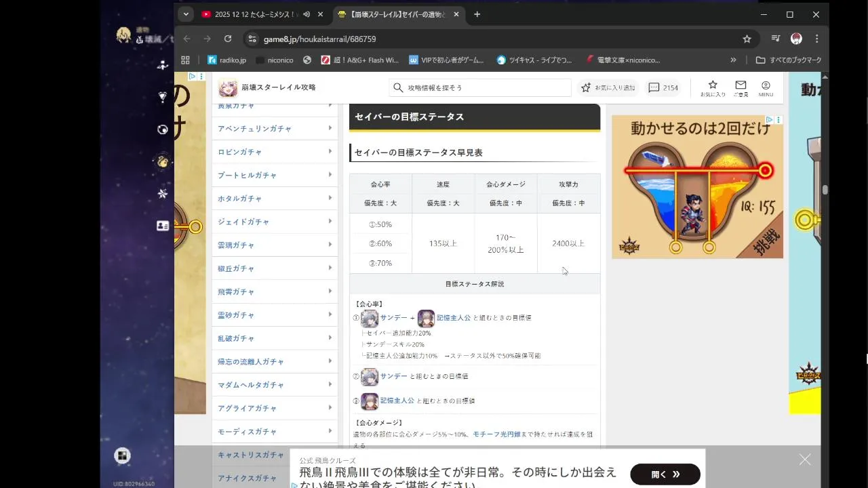This screenshot has height=488, width=868.
Task: Open the ad options icon on puzzle ad
Action: (778, 120)
